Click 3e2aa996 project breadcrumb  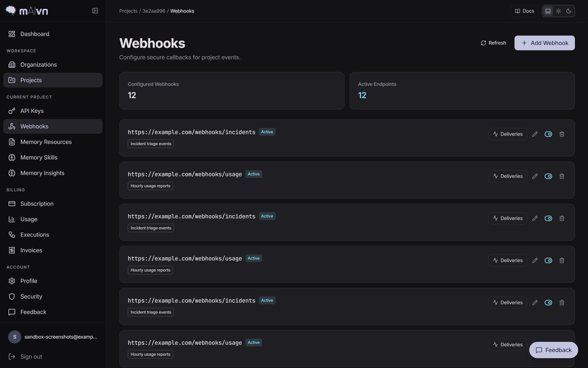point(154,11)
